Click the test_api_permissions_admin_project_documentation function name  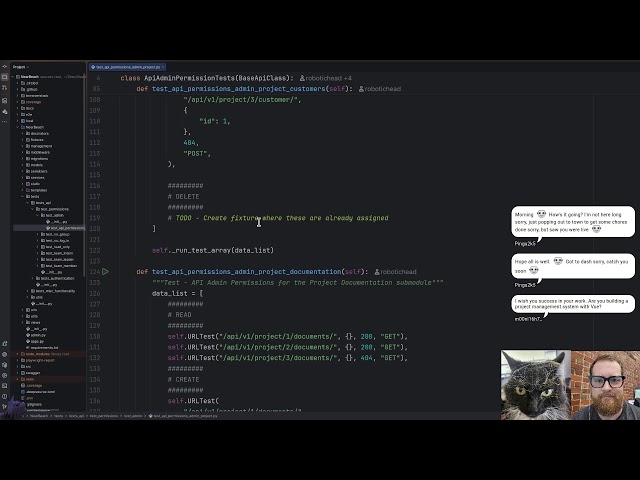(247, 272)
